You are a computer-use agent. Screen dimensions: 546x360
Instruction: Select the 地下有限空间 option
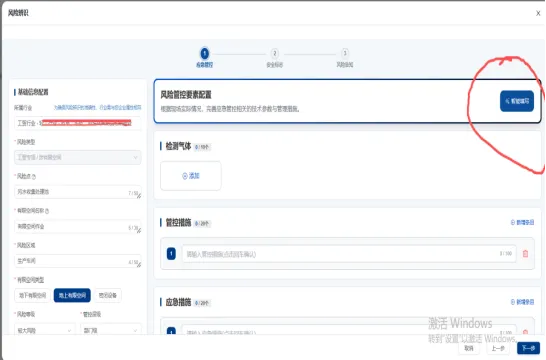click(32, 295)
